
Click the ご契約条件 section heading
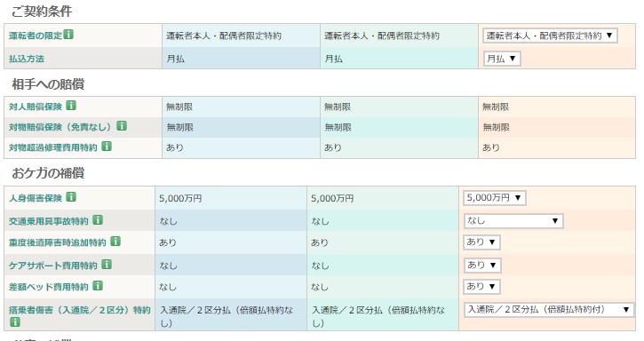[42, 11]
